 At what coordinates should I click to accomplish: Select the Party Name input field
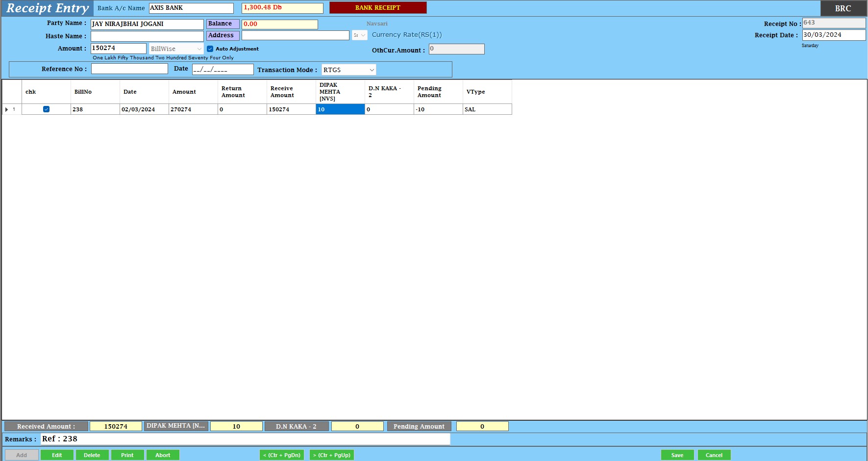(147, 24)
